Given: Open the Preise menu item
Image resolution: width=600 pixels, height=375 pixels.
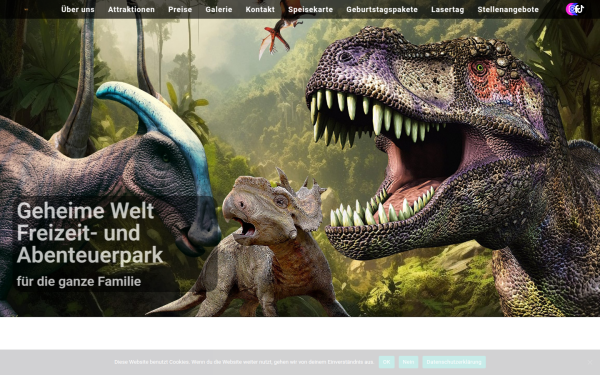Looking at the screenshot, I should pyautogui.click(x=180, y=9).
